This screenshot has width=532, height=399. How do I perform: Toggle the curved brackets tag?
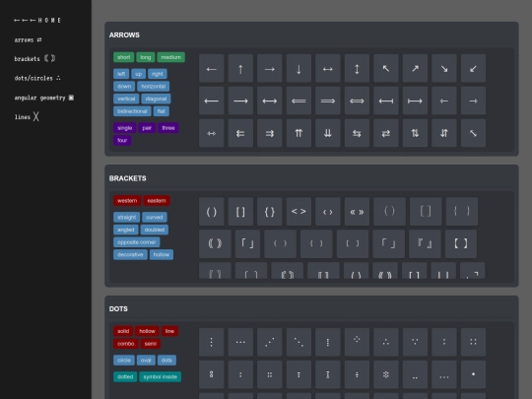[155, 217]
